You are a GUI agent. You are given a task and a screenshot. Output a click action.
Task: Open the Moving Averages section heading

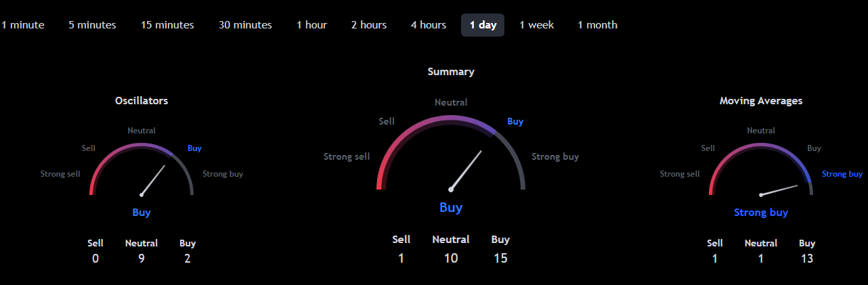coord(761,101)
